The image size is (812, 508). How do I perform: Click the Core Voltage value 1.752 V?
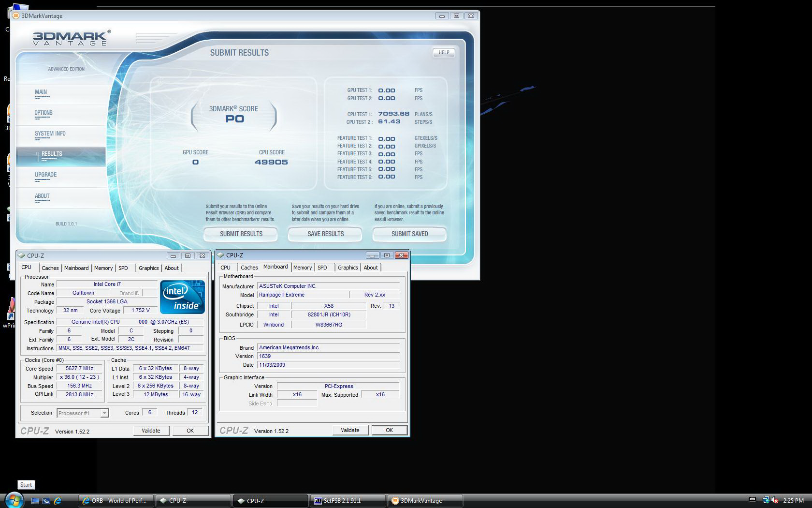(x=140, y=310)
